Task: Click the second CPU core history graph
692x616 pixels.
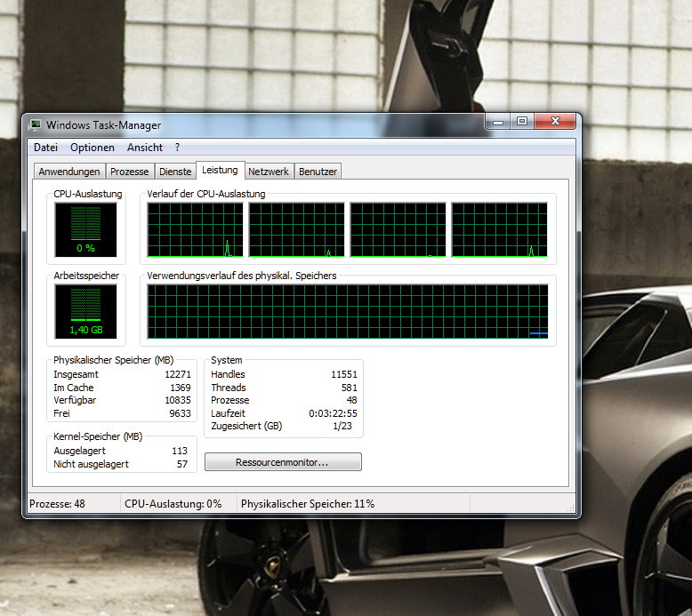Action: click(x=296, y=229)
